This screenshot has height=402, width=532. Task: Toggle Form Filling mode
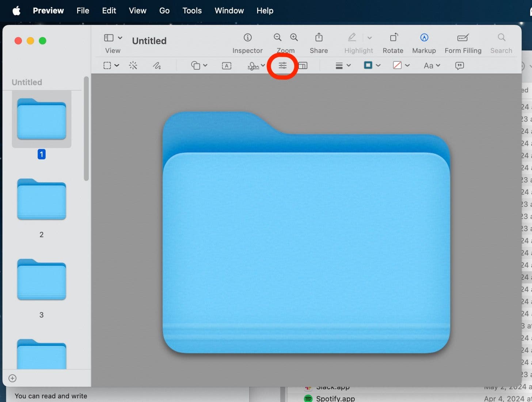(x=463, y=38)
